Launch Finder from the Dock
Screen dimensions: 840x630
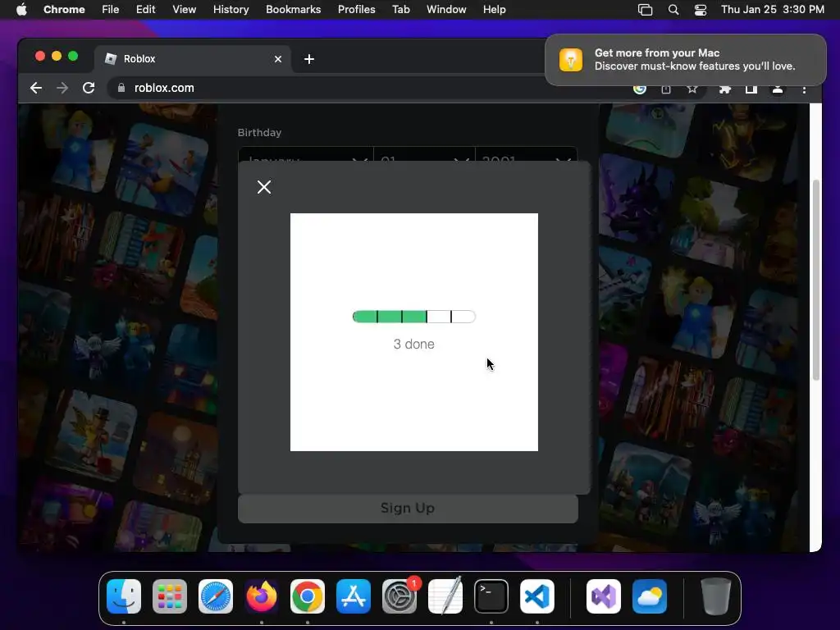124,596
